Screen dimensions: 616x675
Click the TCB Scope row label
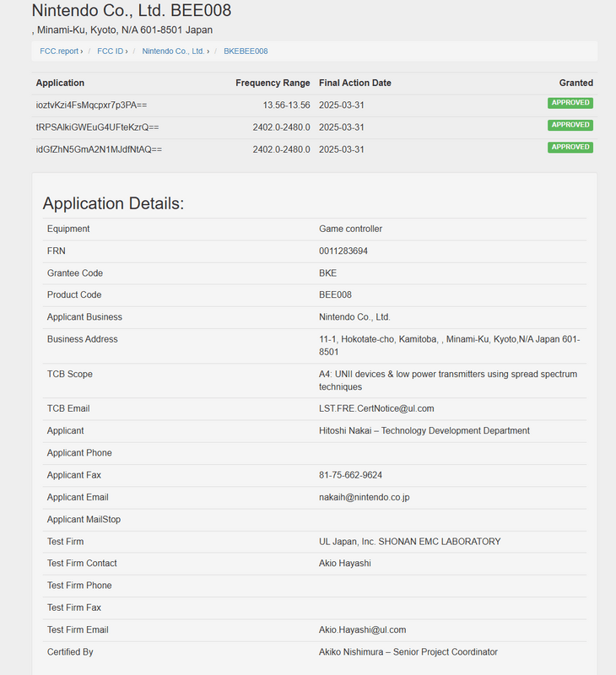(70, 374)
